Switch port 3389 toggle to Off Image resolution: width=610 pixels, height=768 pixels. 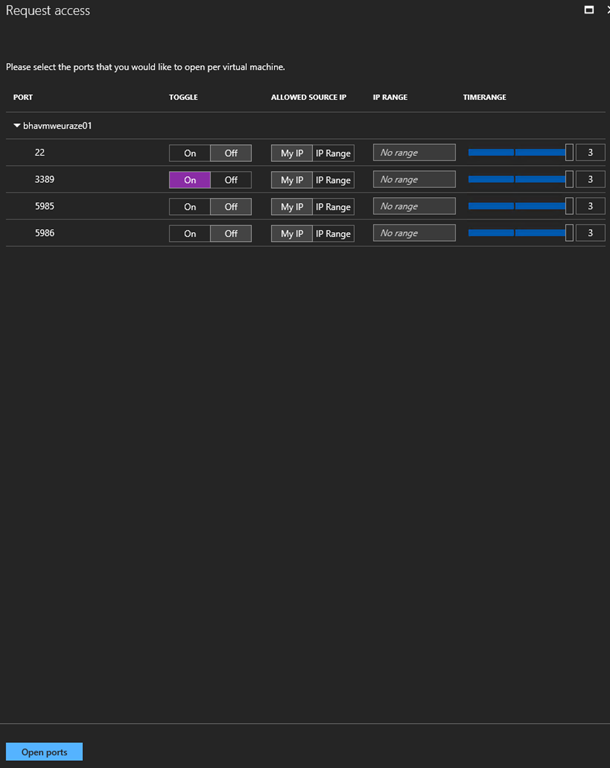pos(231,180)
